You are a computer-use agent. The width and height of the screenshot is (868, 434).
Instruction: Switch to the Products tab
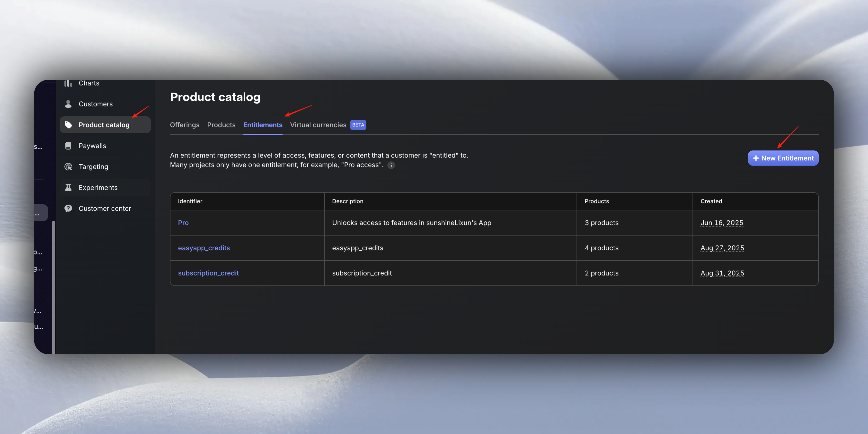[221, 125]
